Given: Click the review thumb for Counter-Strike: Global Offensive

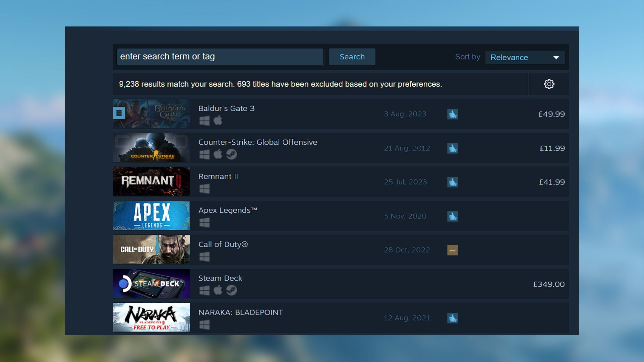Looking at the screenshot, I should point(452,148).
